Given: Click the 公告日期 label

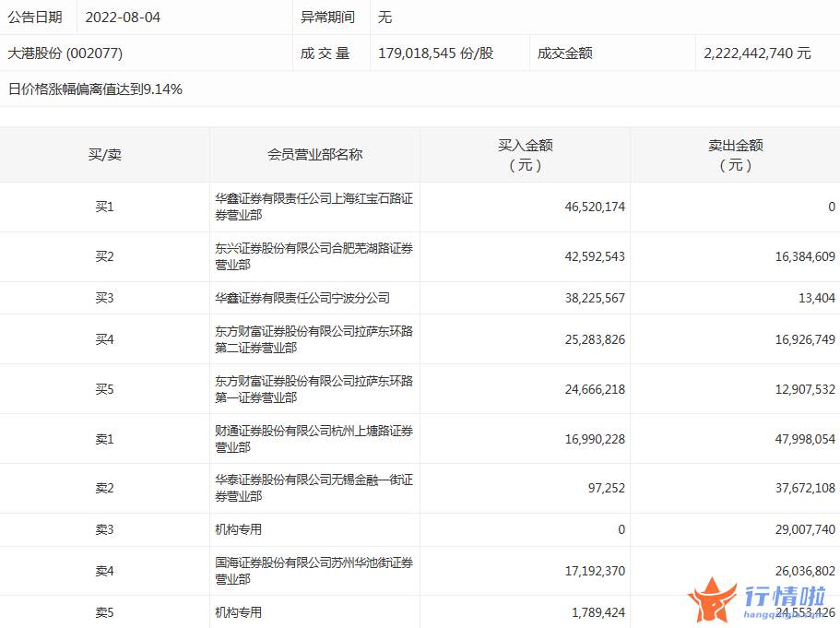Looking at the screenshot, I should [35, 18].
